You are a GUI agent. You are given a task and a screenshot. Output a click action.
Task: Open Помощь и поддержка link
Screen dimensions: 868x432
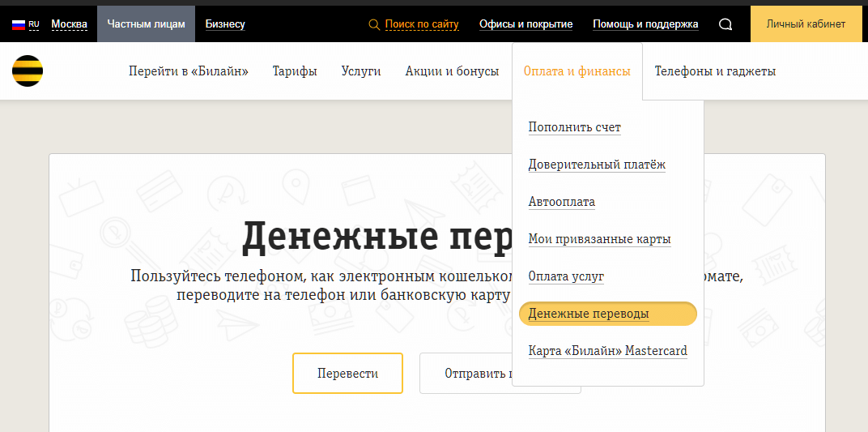tap(645, 24)
